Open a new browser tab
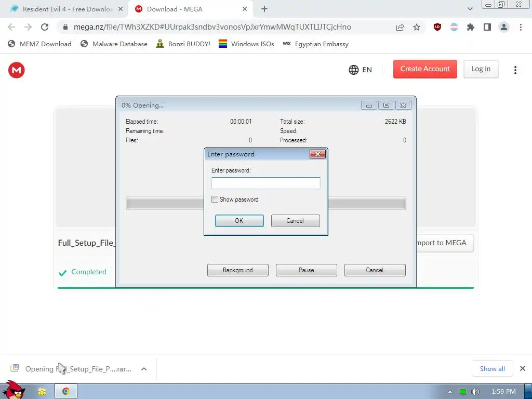 click(264, 9)
